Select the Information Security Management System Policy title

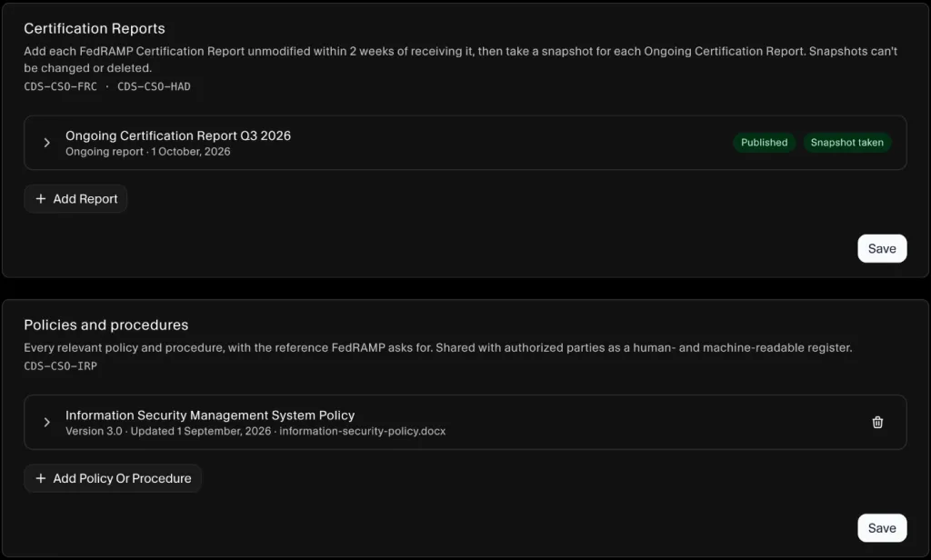tap(210, 415)
